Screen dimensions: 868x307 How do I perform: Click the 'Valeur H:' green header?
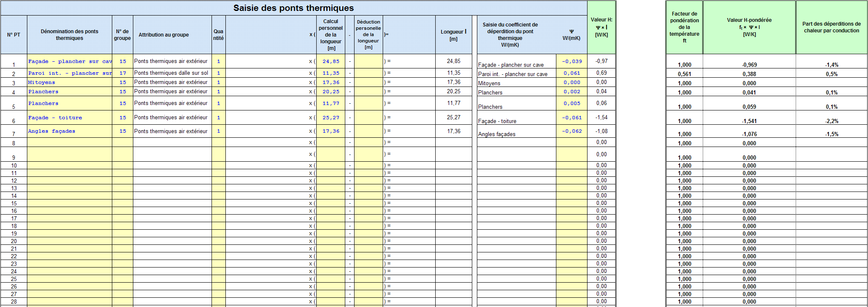(601, 27)
